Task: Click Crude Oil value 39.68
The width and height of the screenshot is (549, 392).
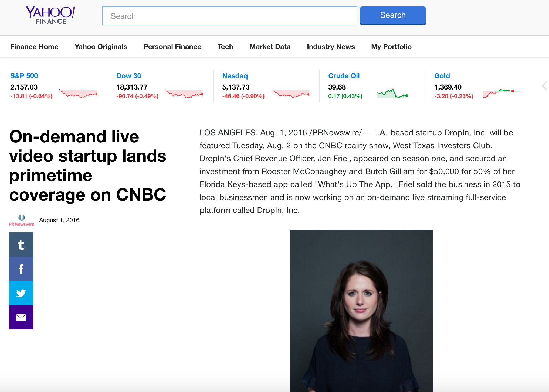Action: [337, 87]
